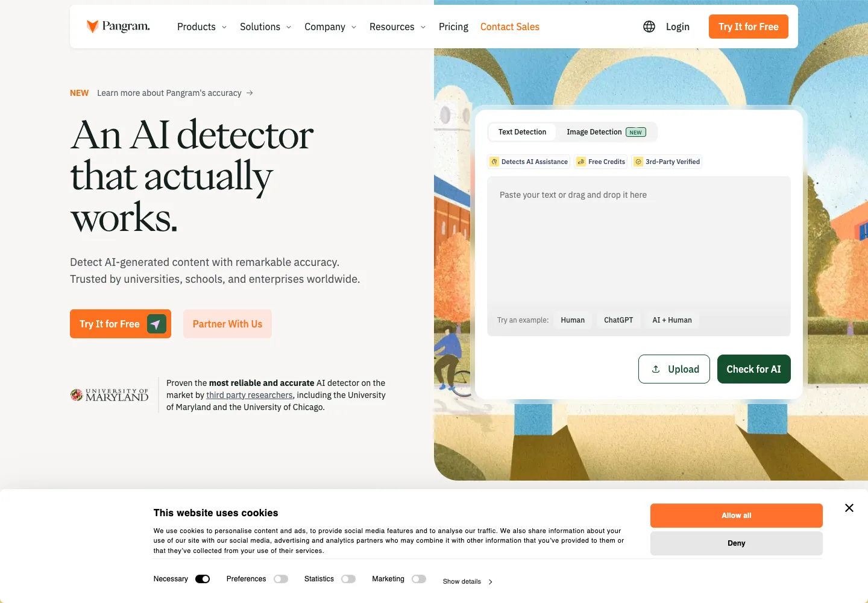Expand the Resources dropdown menu
The image size is (868, 603).
398,27
